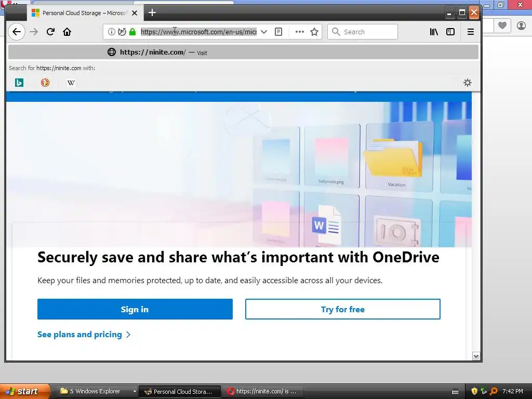Click the Try for free button
The width and height of the screenshot is (532, 399).
point(343,309)
